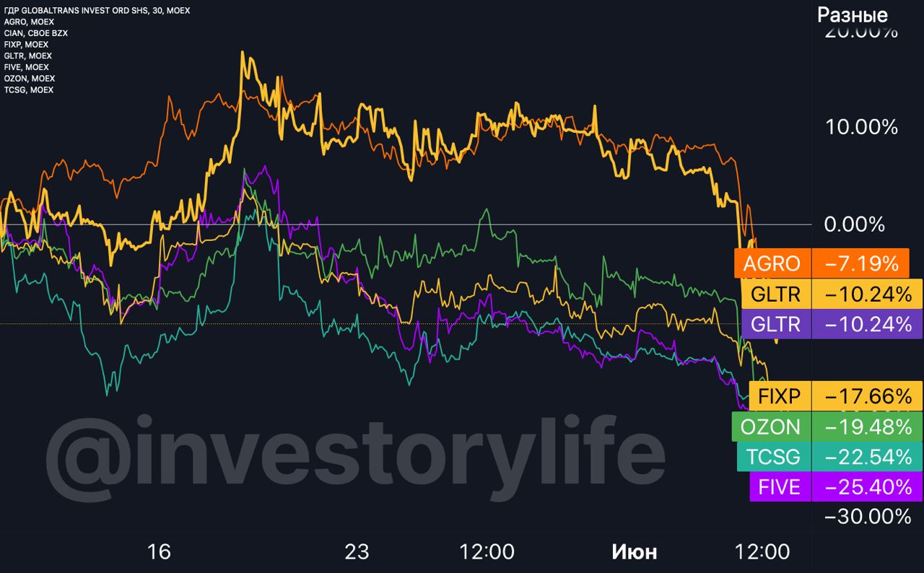Image resolution: width=924 pixels, height=573 pixels.
Task: Select the purple GLTR price tag
Action: [x=775, y=324]
